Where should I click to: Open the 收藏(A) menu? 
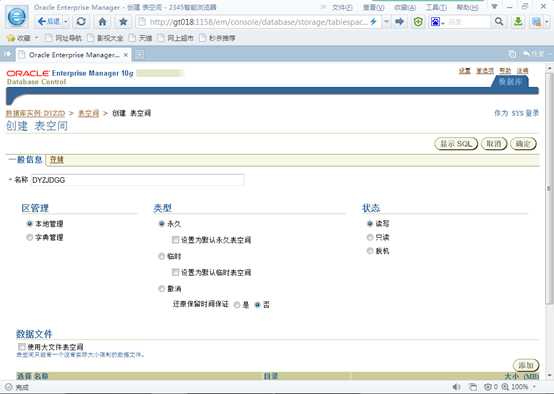tap(405, 7)
